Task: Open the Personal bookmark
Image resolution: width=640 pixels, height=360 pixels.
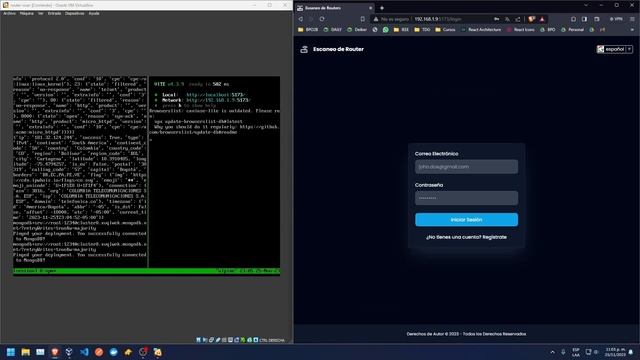Action: click(x=572, y=30)
